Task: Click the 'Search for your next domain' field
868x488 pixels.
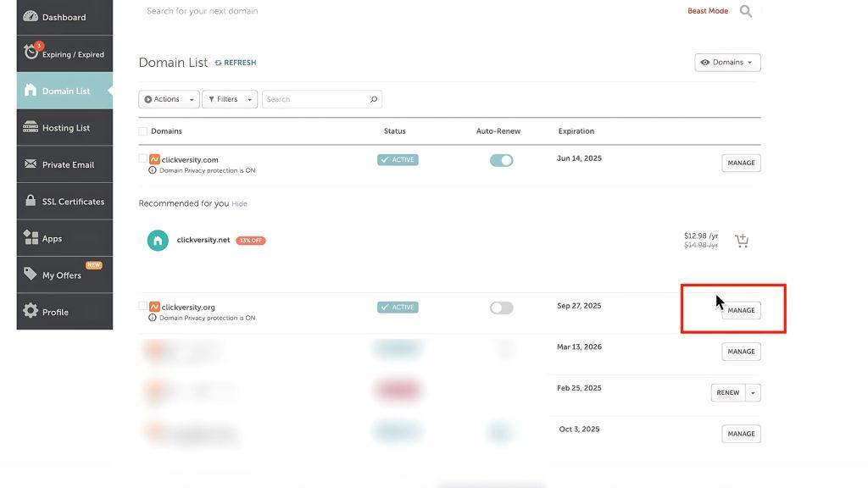Action: [x=202, y=11]
